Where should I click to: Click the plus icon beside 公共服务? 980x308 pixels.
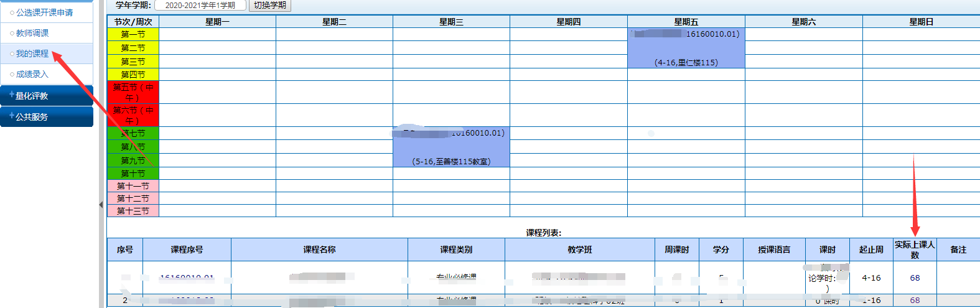[11, 116]
